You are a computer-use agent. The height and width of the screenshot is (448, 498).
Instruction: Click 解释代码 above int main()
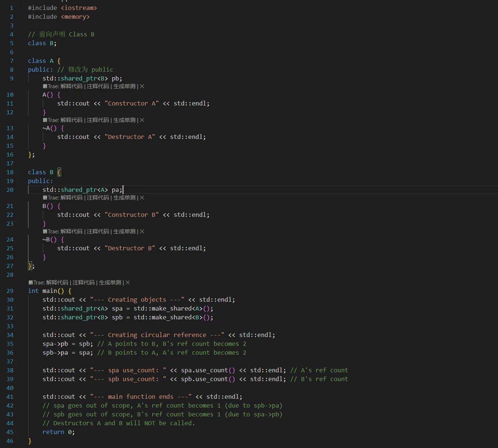point(57,283)
